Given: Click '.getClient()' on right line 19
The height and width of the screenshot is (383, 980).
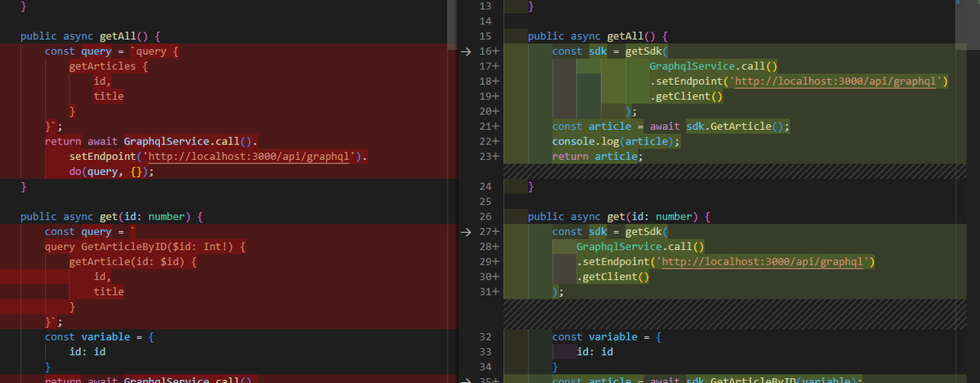Looking at the screenshot, I should coord(686,96).
